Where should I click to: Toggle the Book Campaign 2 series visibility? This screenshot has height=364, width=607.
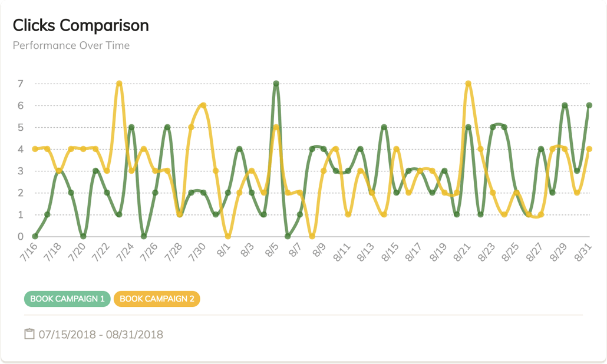coord(158,299)
